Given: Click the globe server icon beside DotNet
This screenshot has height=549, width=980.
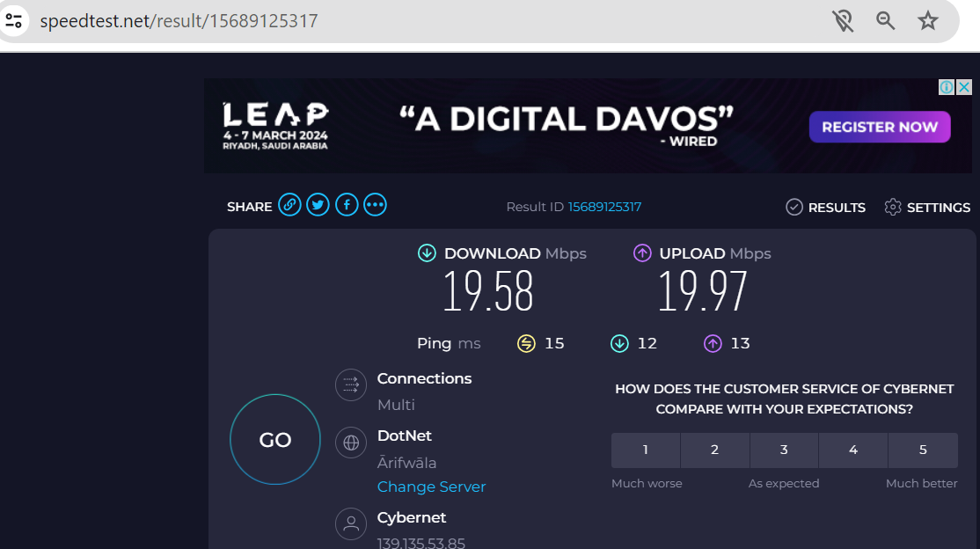Looking at the screenshot, I should pos(351,443).
